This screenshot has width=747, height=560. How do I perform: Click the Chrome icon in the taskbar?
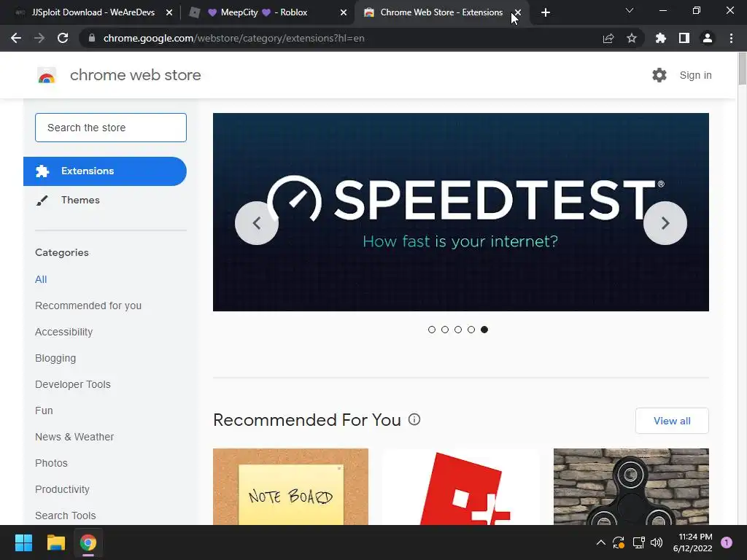tap(88, 542)
